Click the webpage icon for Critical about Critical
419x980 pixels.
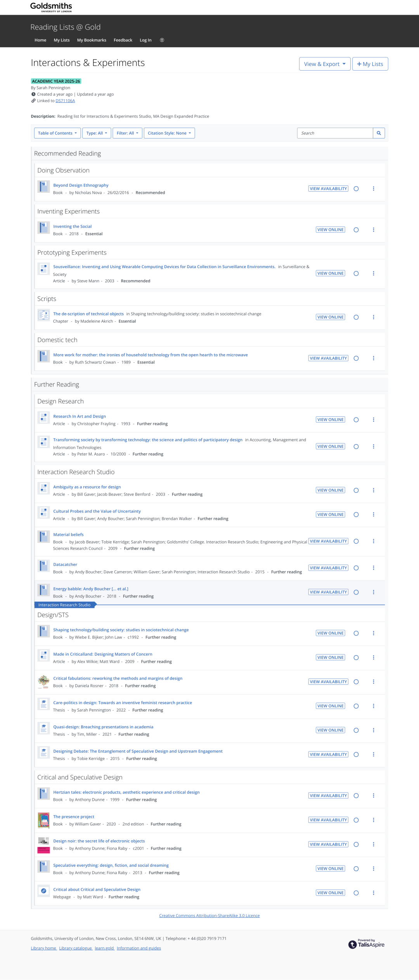tap(44, 891)
